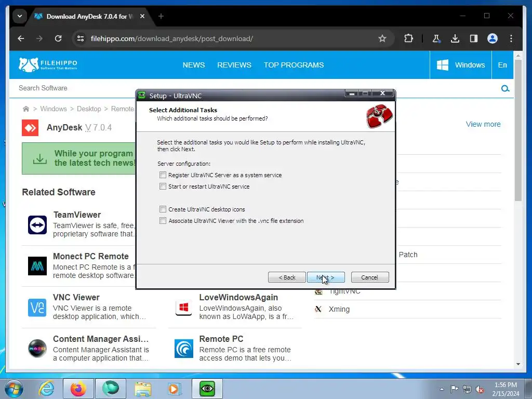Bookmark this page with the star icon
Viewport: 532px width, 399px height.
(x=382, y=38)
